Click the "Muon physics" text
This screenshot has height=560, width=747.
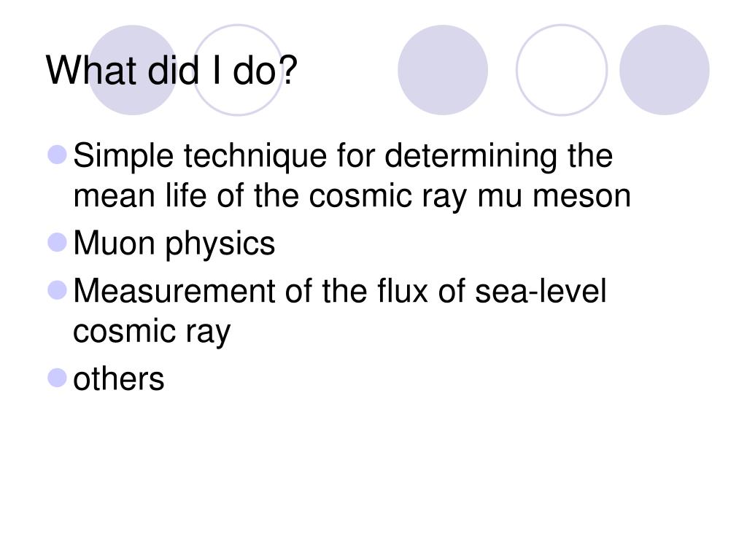point(174,244)
